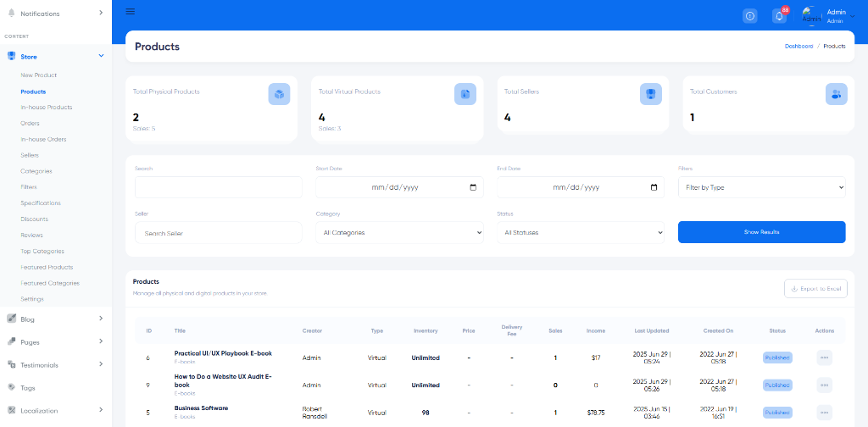Focus the Search Seller input field

219,233
